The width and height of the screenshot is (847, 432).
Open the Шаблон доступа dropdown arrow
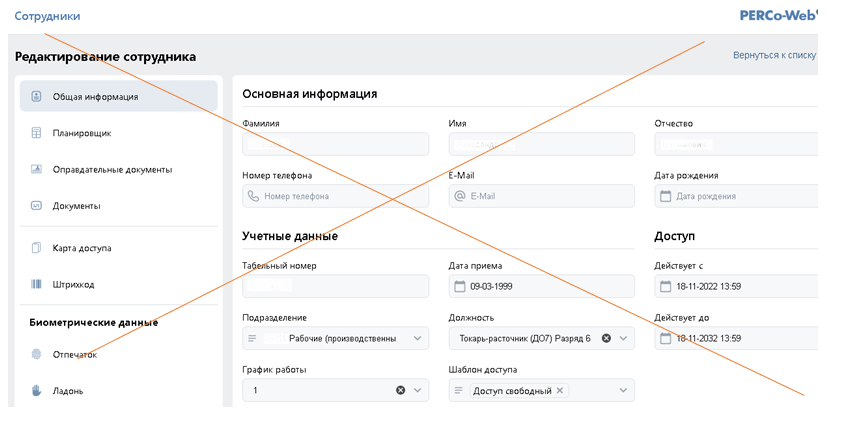[624, 390]
